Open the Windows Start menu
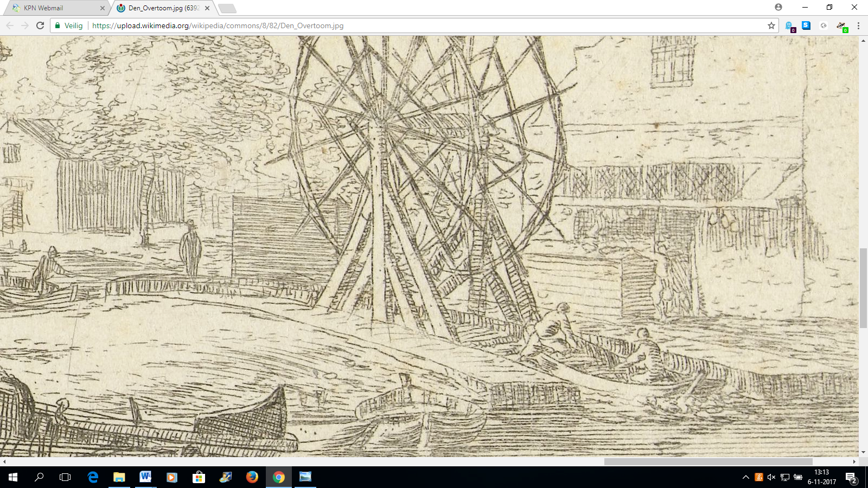Screen dimensions: 868x488 pos(13,477)
